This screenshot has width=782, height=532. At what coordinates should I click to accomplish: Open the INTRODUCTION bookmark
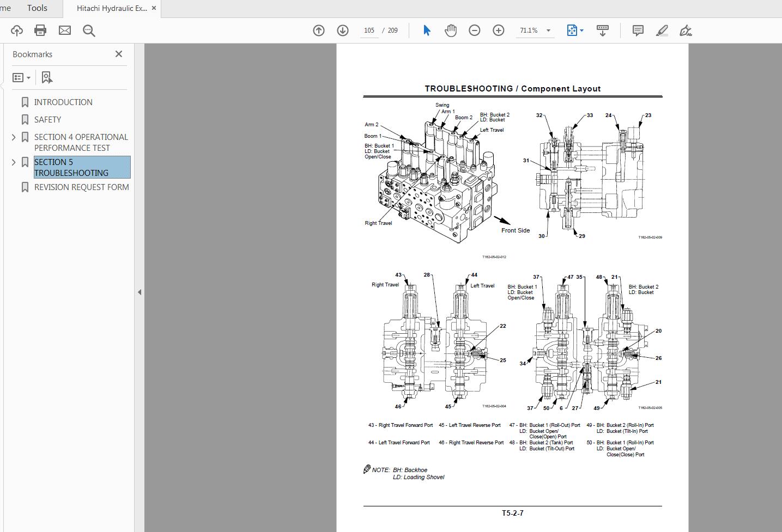[x=63, y=102]
